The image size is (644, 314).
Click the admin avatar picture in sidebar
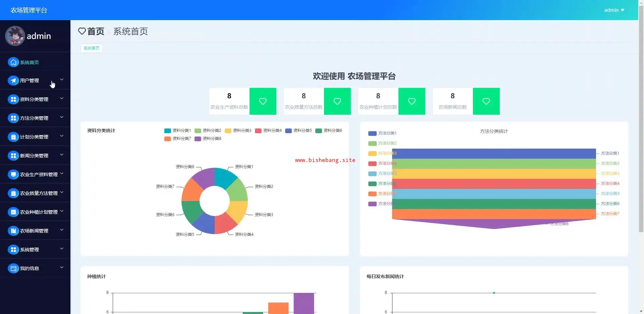click(15, 36)
